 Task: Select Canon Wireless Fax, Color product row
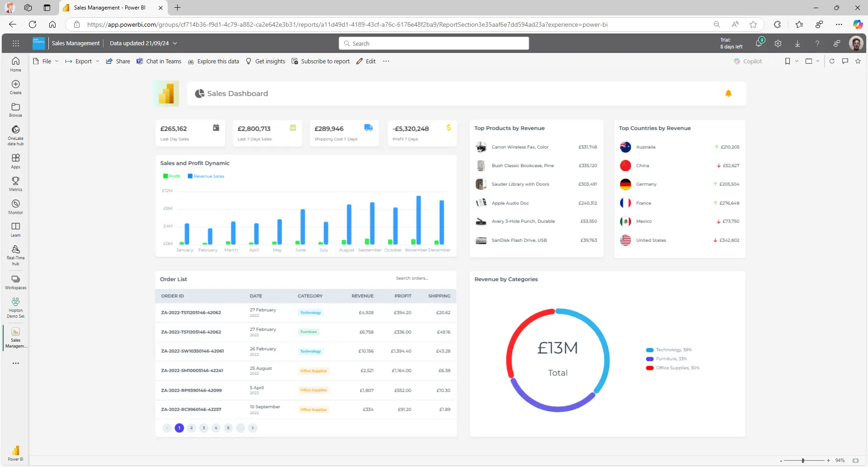pos(536,147)
